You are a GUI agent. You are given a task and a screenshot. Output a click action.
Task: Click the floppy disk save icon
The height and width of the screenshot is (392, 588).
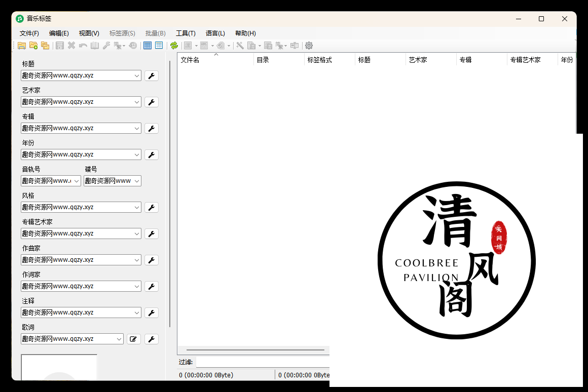(60, 46)
